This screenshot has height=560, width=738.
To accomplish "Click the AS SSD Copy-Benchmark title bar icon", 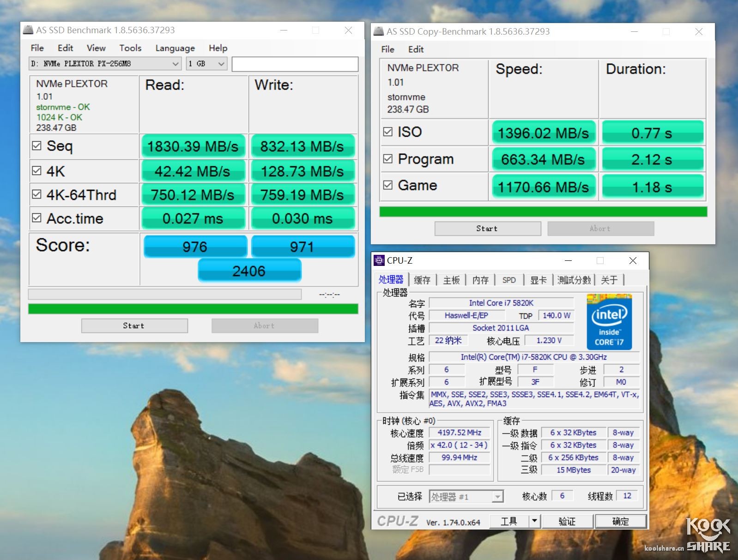I will point(379,31).
